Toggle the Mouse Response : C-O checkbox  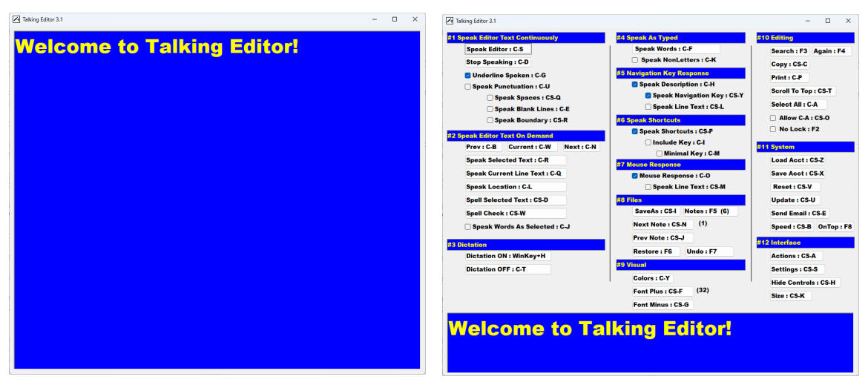coord(635,176)
